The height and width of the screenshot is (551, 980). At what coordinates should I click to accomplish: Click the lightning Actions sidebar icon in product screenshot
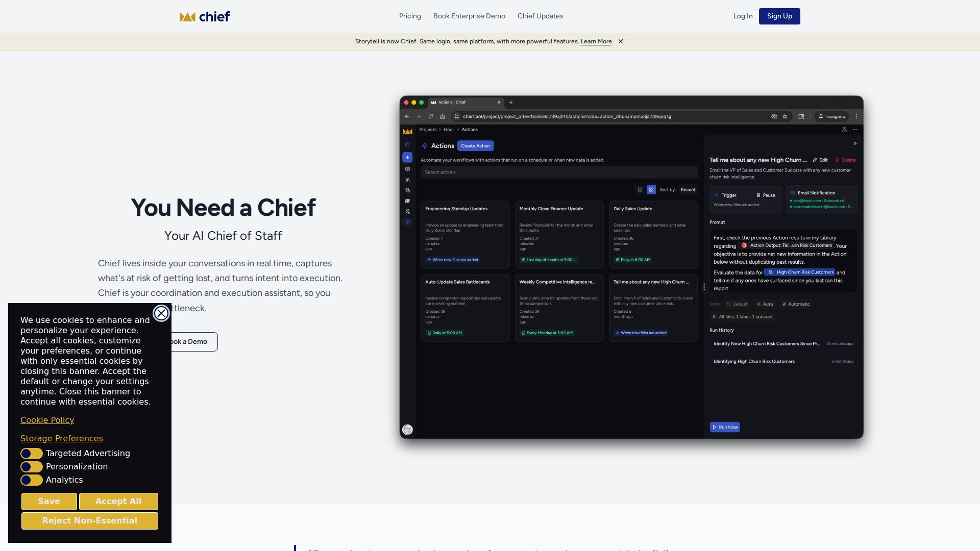(x=407, y=222)
